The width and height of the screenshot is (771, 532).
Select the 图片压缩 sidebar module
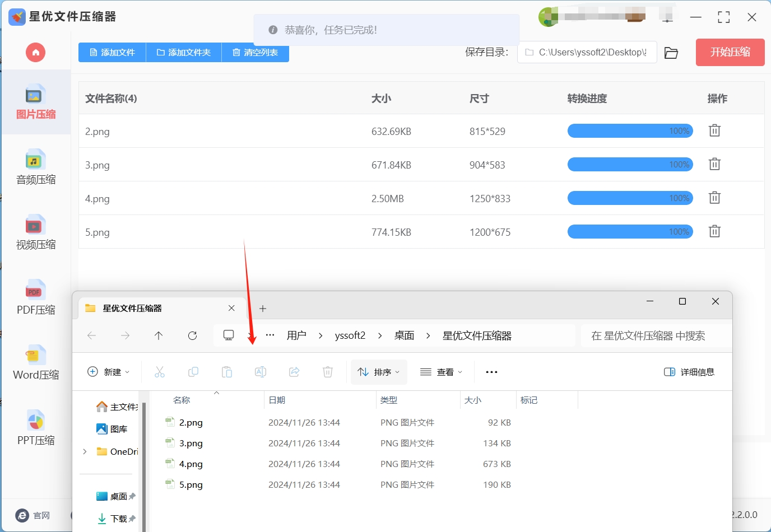coord(36,102)
